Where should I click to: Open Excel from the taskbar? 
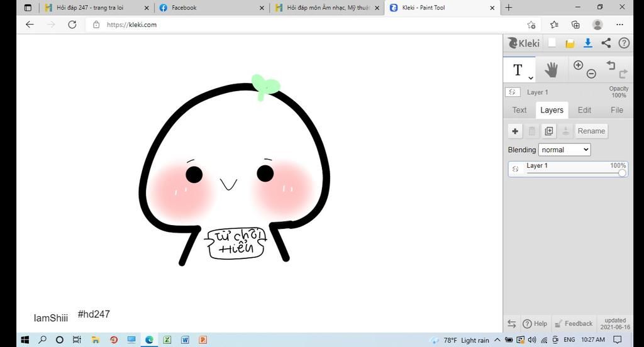tap(167, 339)
